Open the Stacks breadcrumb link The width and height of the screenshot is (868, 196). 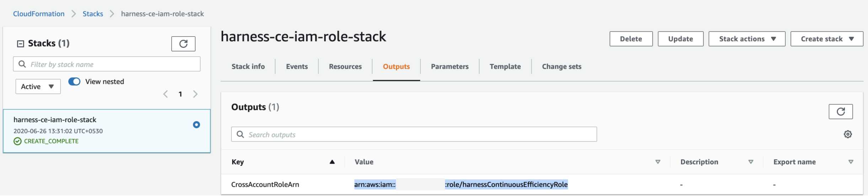point(93,14)
